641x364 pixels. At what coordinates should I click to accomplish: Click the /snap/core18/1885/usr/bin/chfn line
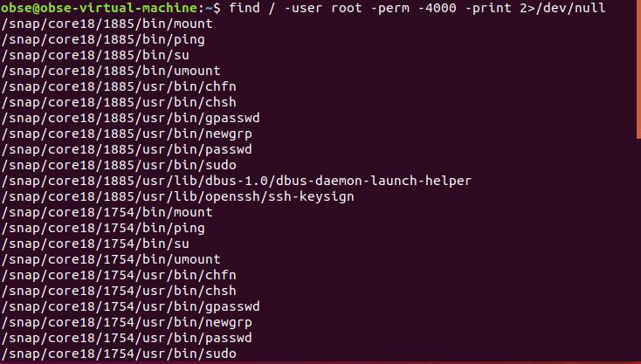click(x=118, y=86)
